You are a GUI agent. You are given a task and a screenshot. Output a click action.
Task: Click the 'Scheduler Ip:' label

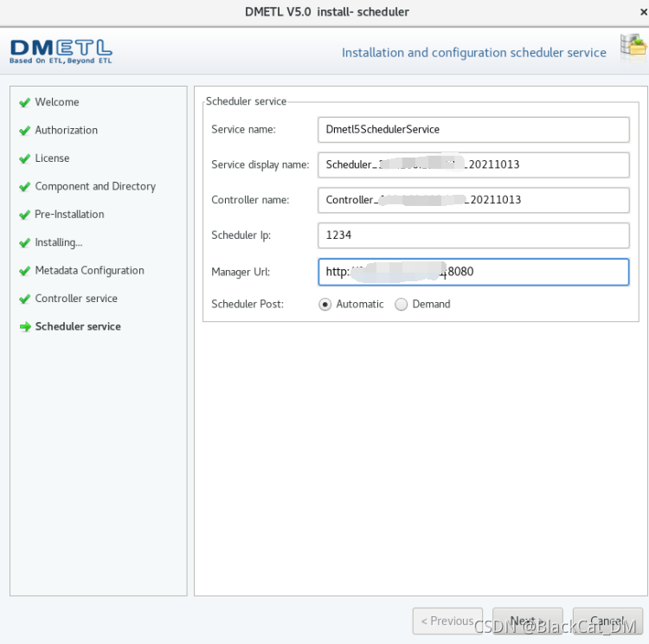point(241,235)
